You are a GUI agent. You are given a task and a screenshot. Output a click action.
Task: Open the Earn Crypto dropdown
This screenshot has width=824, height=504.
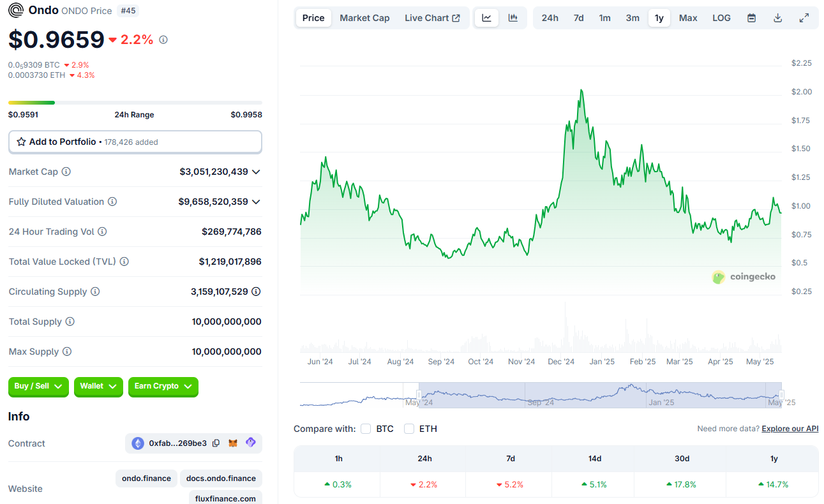163,386
